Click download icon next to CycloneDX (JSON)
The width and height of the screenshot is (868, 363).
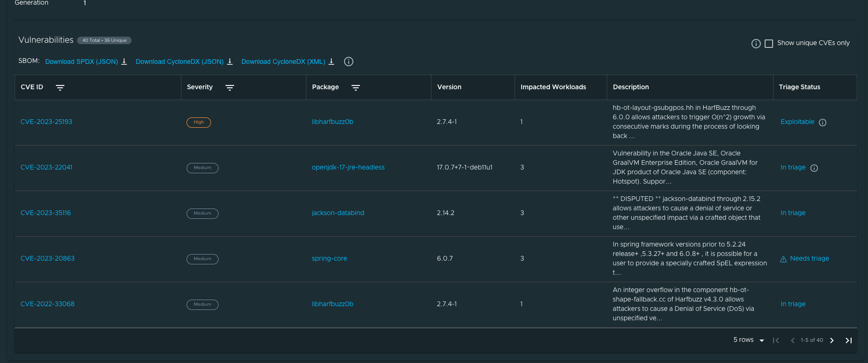click(230, 62)
